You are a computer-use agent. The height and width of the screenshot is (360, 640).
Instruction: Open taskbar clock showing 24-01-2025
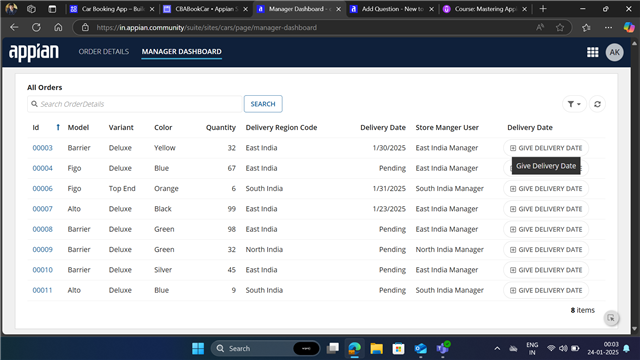(603, 349)
